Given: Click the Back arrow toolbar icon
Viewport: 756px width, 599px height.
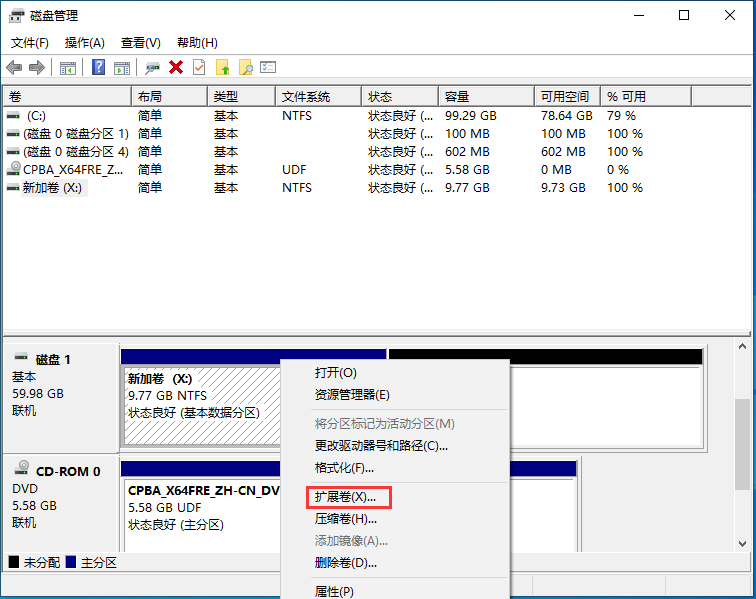Looking at the screenshot, I should point(14,68).
